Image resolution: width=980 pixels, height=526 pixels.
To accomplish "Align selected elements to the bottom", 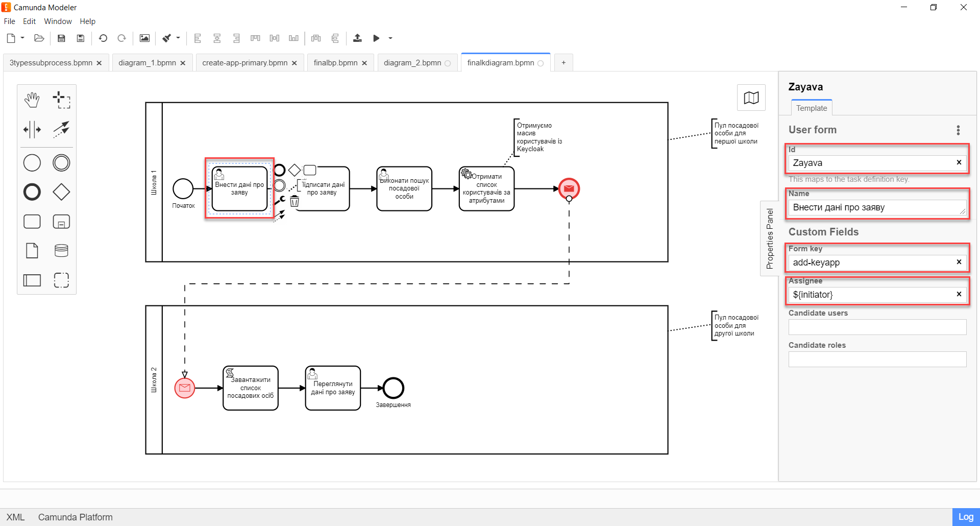I will point(293,38).
